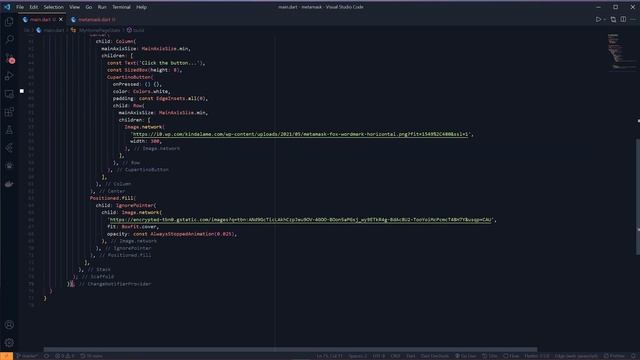This screenshot has height=360, width=640.
Task: Click the Prettier status bar item
Action: coord(614,356)
